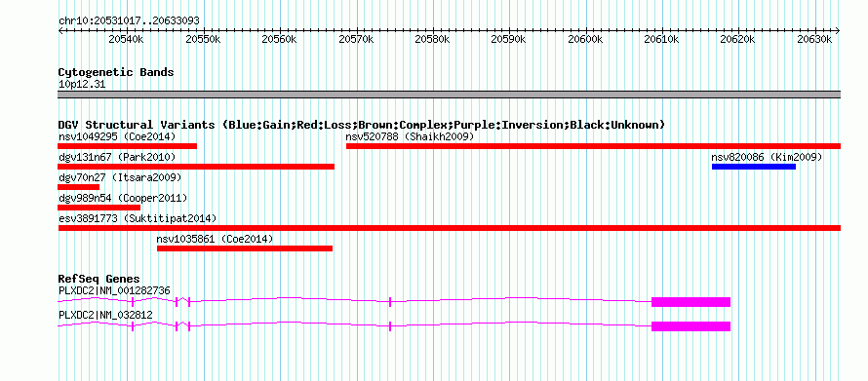Screen dimensions: 868x381
Task: Select the red dgv989n54 loss bar
Action: click(99, 208)
